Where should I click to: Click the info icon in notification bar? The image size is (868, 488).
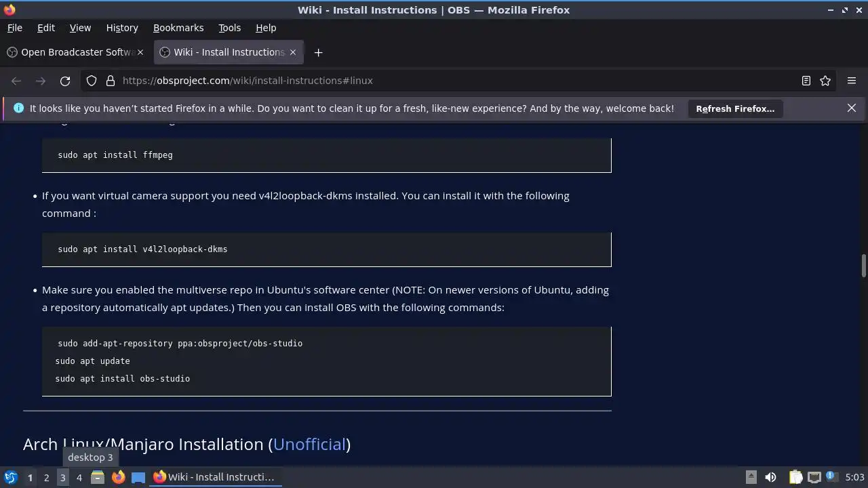[x=18, y=108]
